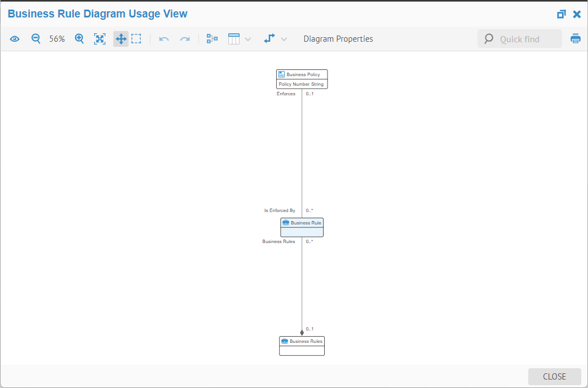Click the table view icon
The height and width of the screenshot is (388, 588).
point(234,39)
